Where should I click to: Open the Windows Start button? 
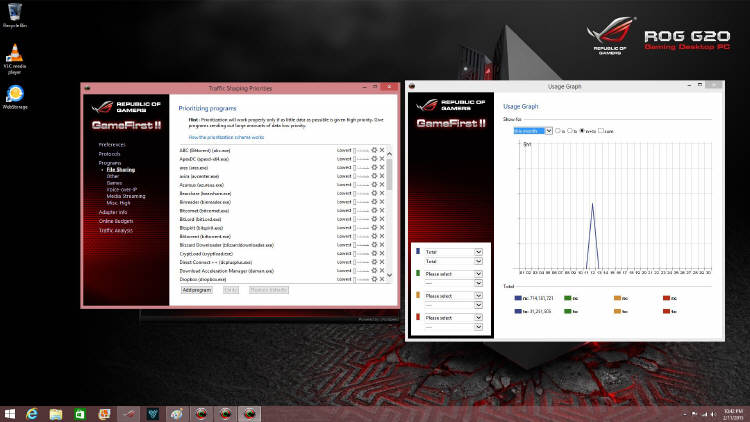pos(10,414)
